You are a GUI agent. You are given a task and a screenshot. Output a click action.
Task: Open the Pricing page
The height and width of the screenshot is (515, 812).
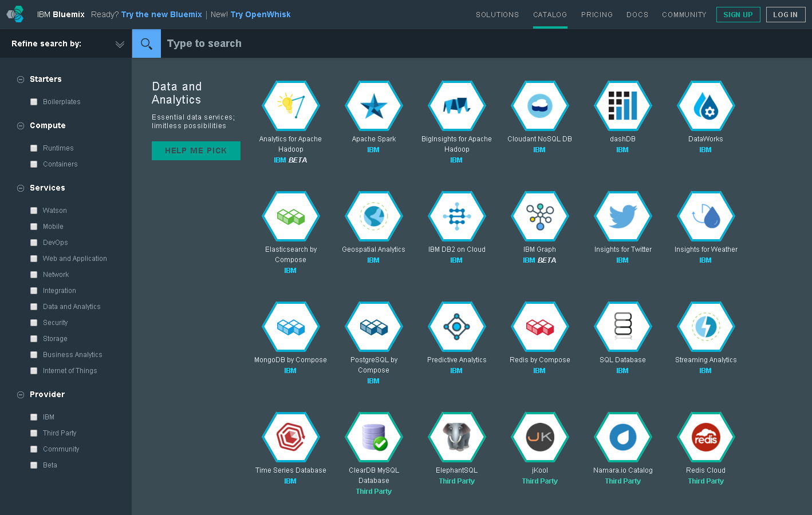pyautogui.click(x=597, y=15)
